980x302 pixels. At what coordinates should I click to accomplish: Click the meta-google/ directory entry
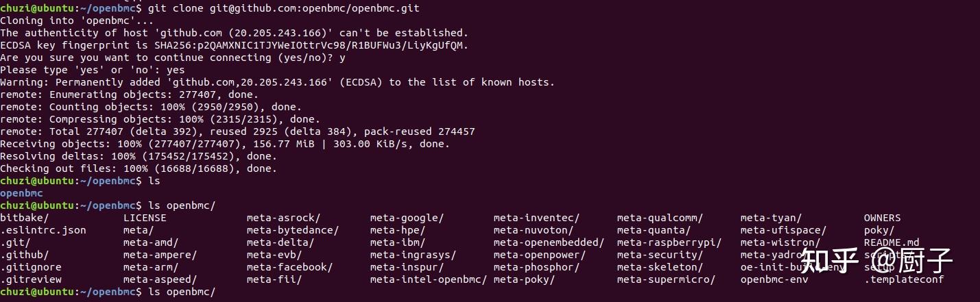tap(407, 218)
